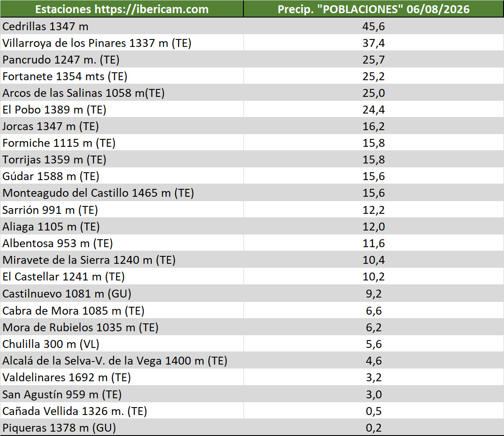Click the 25,2 precipitation value
This screenshot has width=504, height=436.
tap(373, 76)
